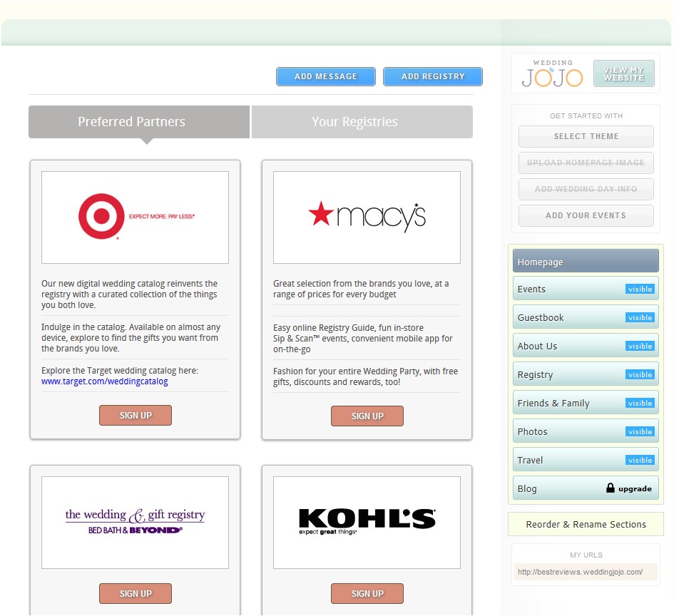Click the Kohl's logo image
This screenshot has height=616, width=674.
coord(367,522)
